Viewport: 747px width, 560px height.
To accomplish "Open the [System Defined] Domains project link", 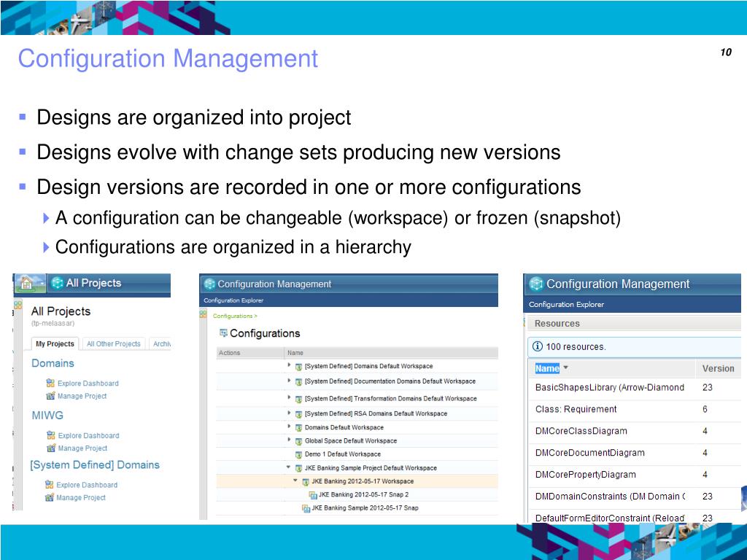I will (x=95, y=464).
